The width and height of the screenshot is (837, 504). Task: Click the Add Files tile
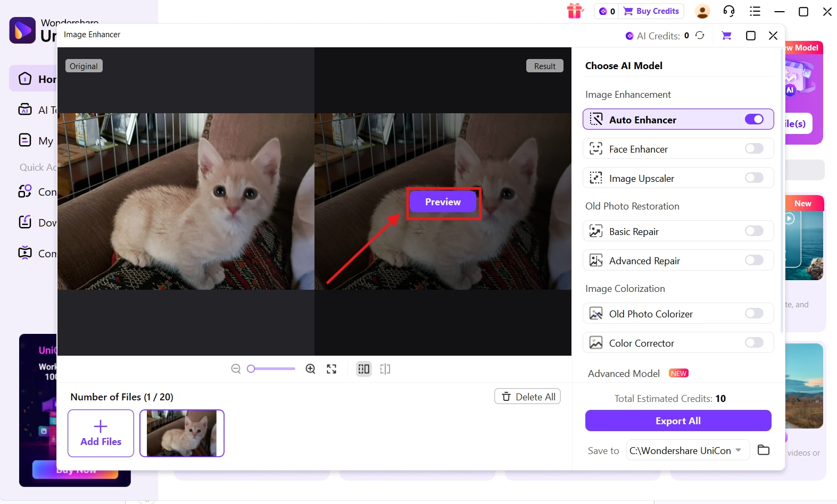[101, 433]
